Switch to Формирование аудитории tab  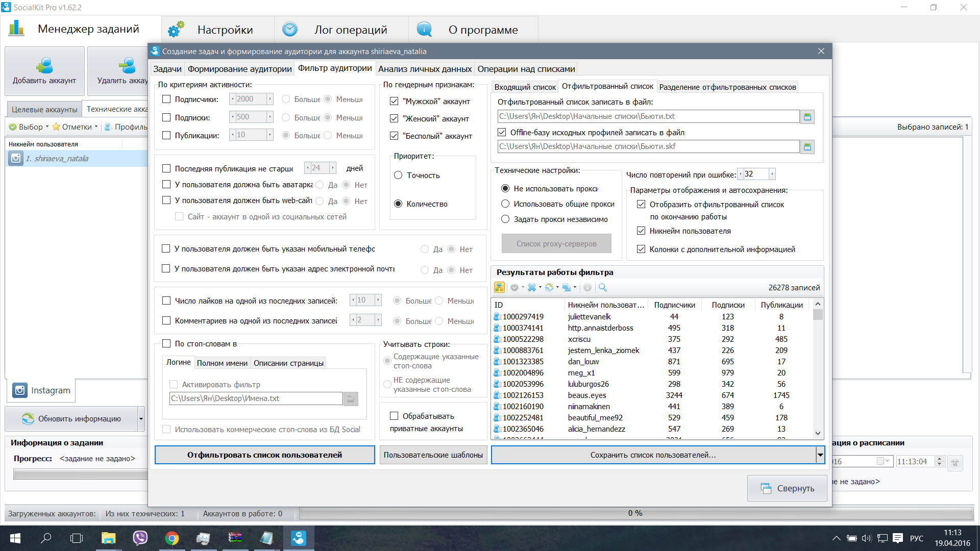click(x=239, y=69)
